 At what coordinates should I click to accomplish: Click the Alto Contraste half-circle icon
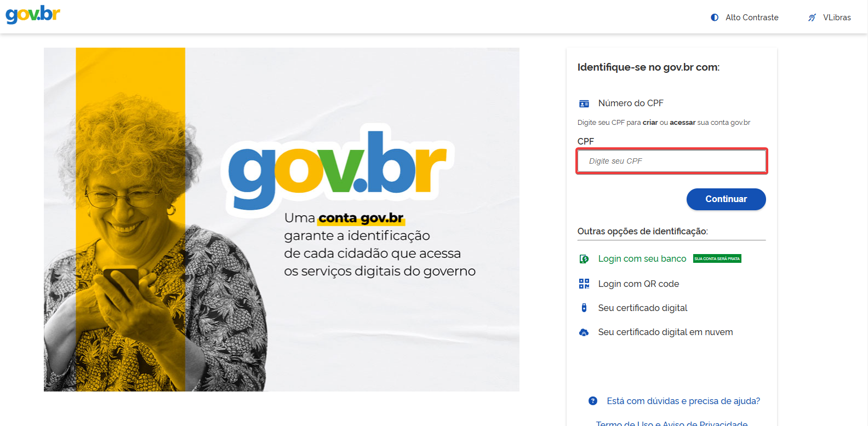pos(715,18)
